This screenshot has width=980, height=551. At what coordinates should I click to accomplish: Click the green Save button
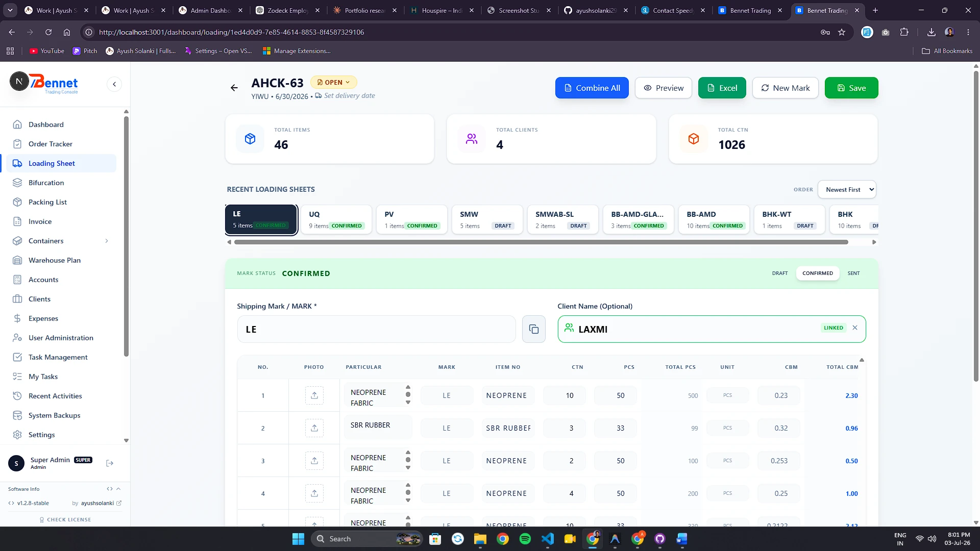pos(851,88)
